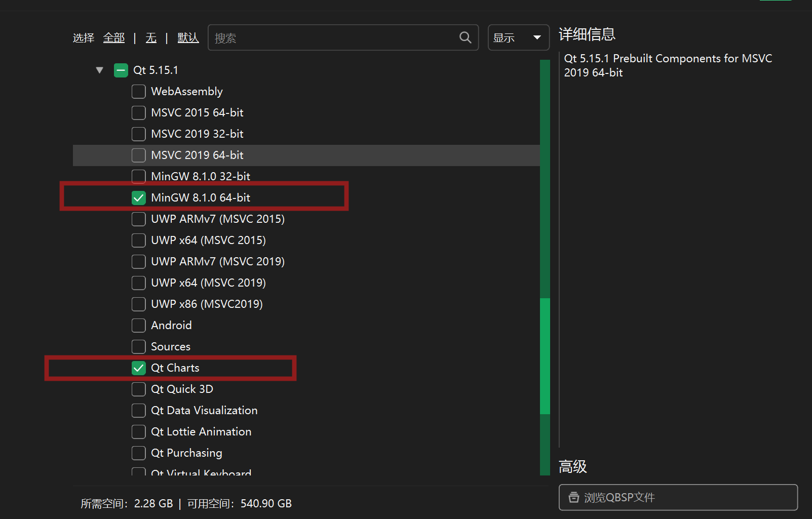This screenshot has height=519, width=812.
Task: Toggle the Qt 5.15.1 partial checkbox
Action: (x=121, y=70)
